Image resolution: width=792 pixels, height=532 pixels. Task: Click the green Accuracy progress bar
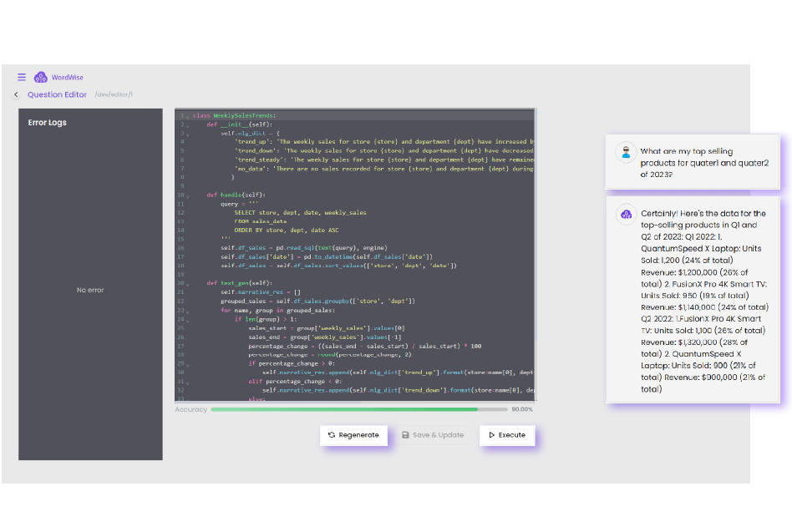click(344, 410)
